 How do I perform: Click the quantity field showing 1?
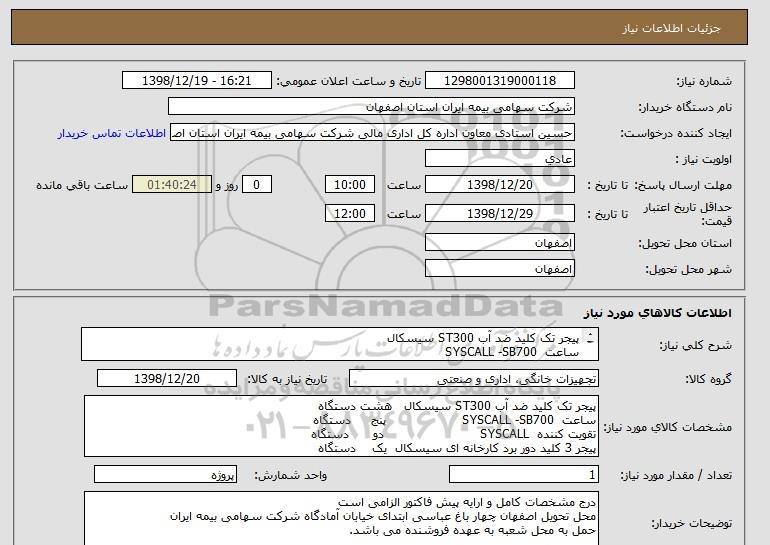click(524, 475)
